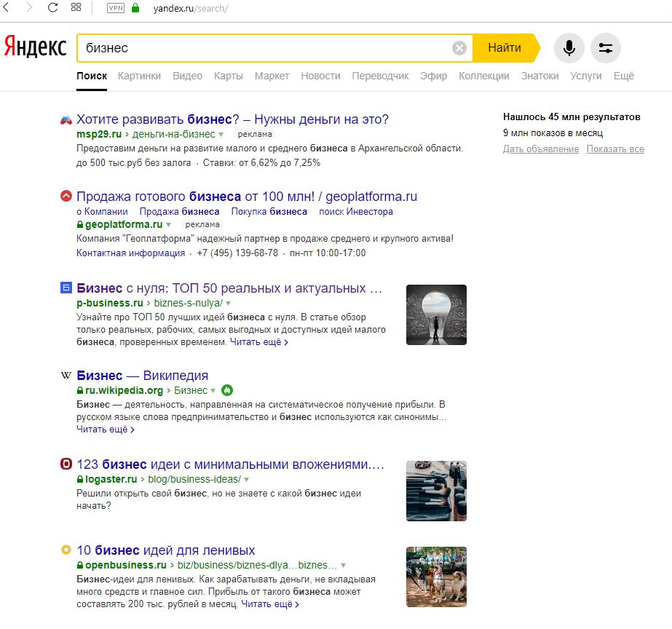Click the green padlock beside ru.wikipedia.org
The image size is (672, 629).
point(80,391)
